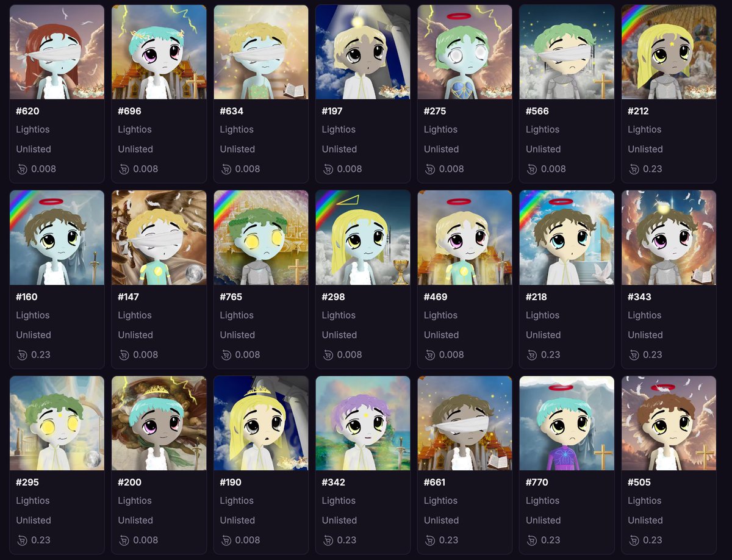Click the cart price icon on card #770
Screen dimensions: 732x560
(532, 540)
